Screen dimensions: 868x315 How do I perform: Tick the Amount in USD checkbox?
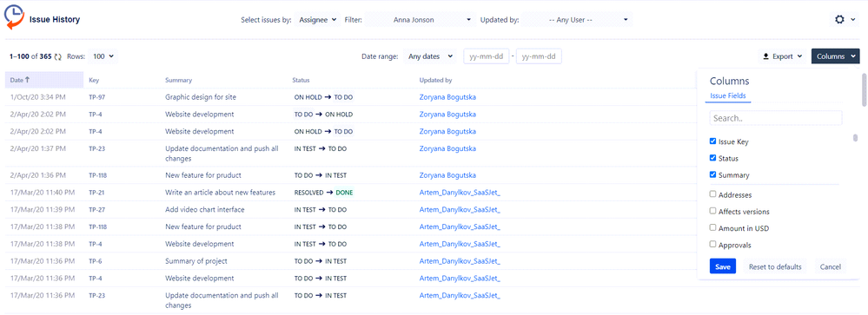click(713, 227)
